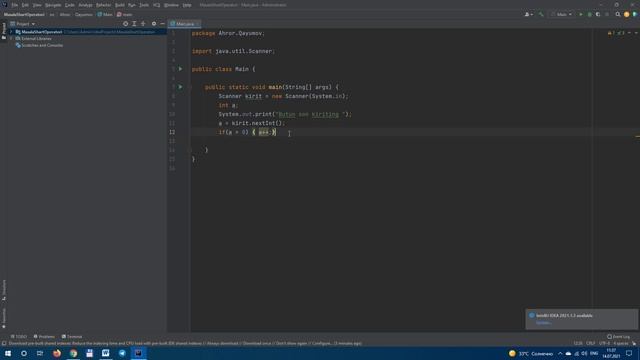640x360 pixels.
Task: Click the Debug bug icon
Action: [x=589, y=14]
